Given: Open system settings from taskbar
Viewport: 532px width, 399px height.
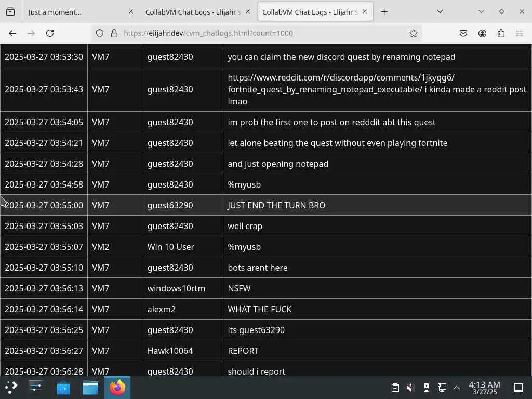Looking at the screenshot, I should point(36,388).
